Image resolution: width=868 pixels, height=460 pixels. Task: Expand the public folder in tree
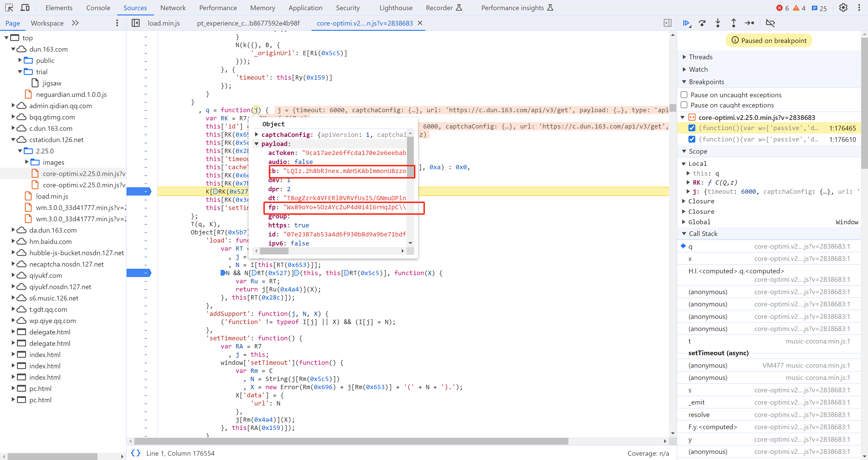20,60
